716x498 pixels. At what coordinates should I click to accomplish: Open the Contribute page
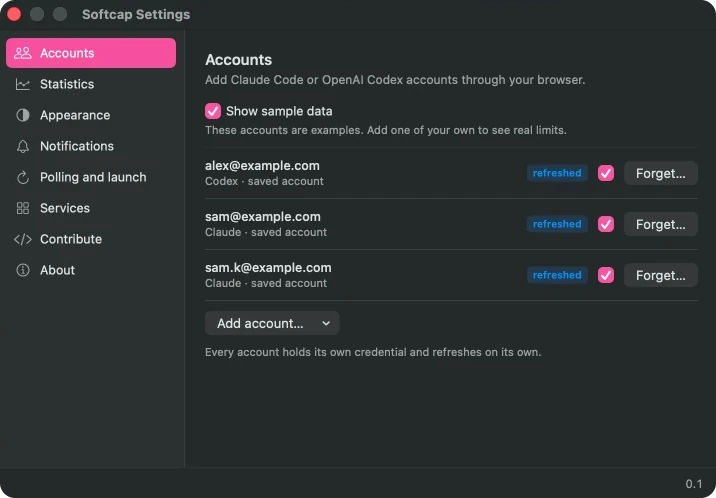(91, 239)
